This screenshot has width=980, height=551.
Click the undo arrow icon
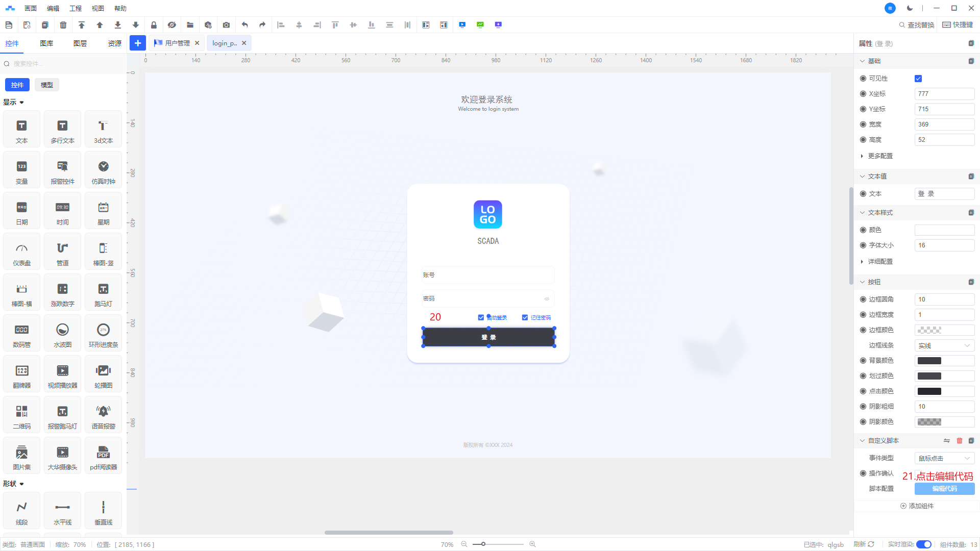coord(244,24)
